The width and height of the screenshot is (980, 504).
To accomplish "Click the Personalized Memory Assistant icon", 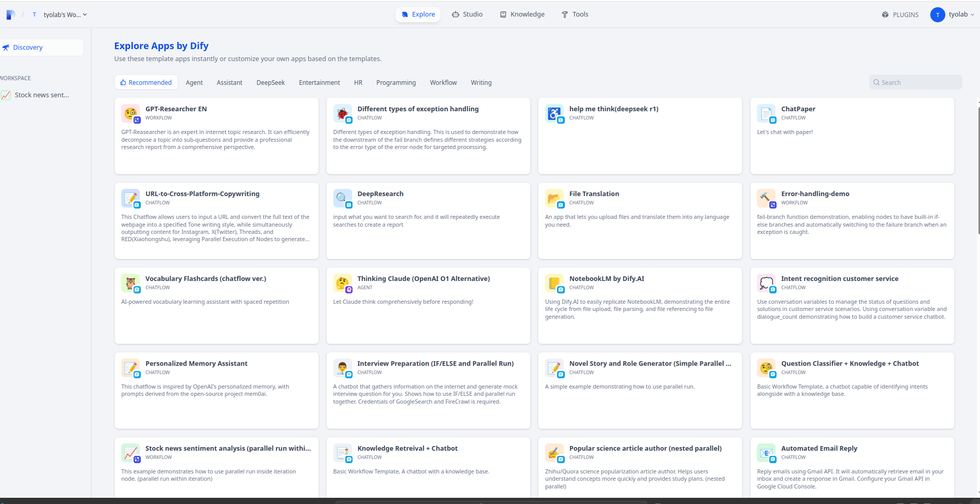I will click(x=130, y=367).
